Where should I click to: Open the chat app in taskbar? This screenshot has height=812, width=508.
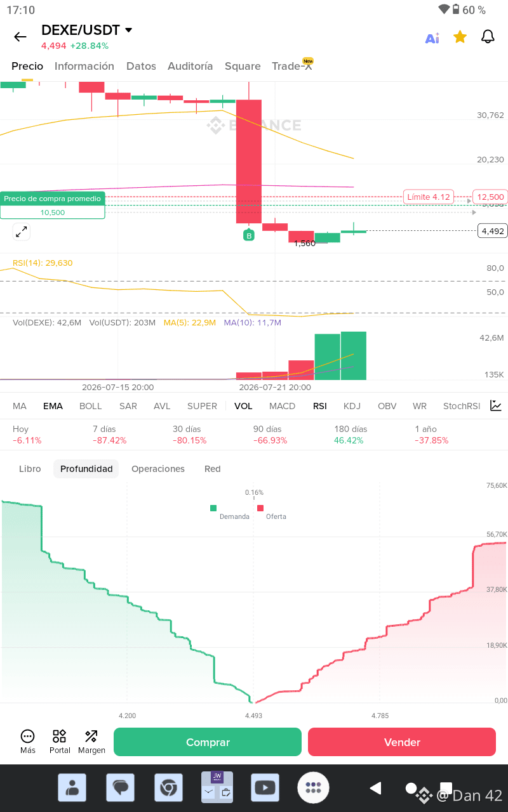pyautogui.click(x=120, y=788)
